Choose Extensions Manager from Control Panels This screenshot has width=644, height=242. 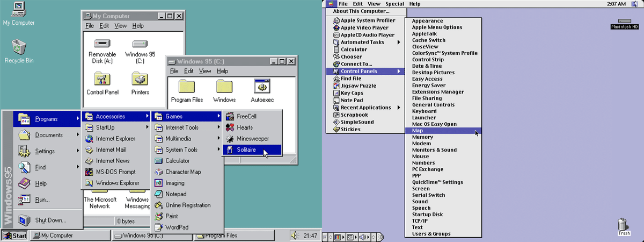443,92
